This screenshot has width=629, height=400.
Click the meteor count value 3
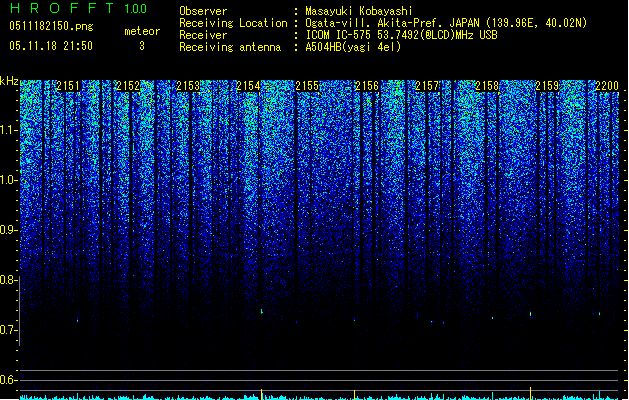(142, 46)
